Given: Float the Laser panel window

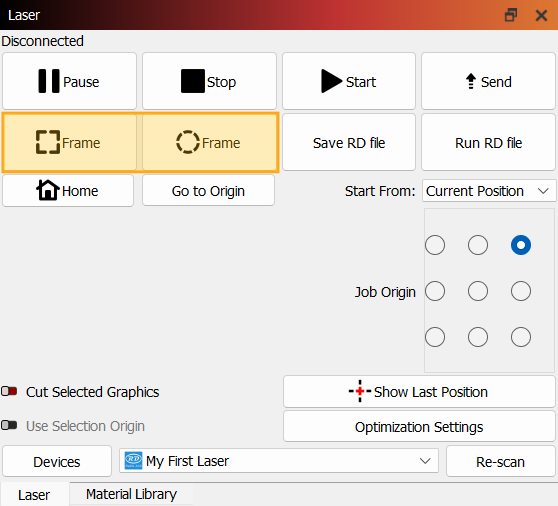Looking at the screenshot, I should coord(511,15).
